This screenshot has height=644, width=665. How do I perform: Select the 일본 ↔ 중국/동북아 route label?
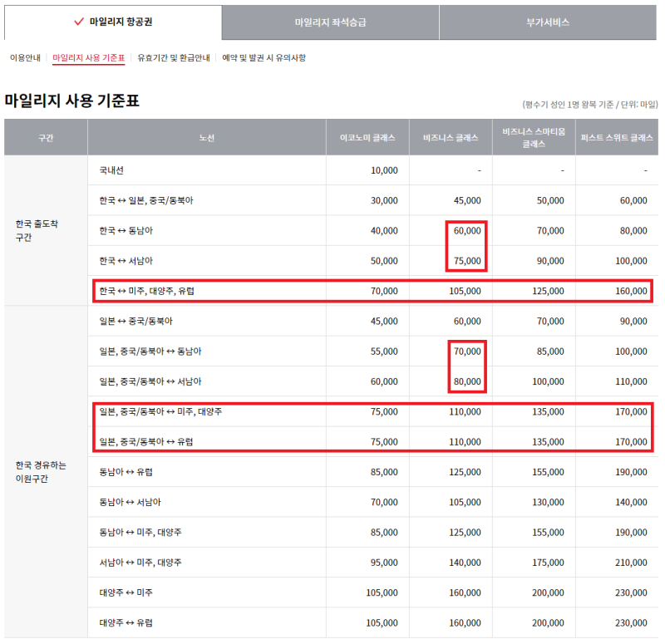click(136, 321)
